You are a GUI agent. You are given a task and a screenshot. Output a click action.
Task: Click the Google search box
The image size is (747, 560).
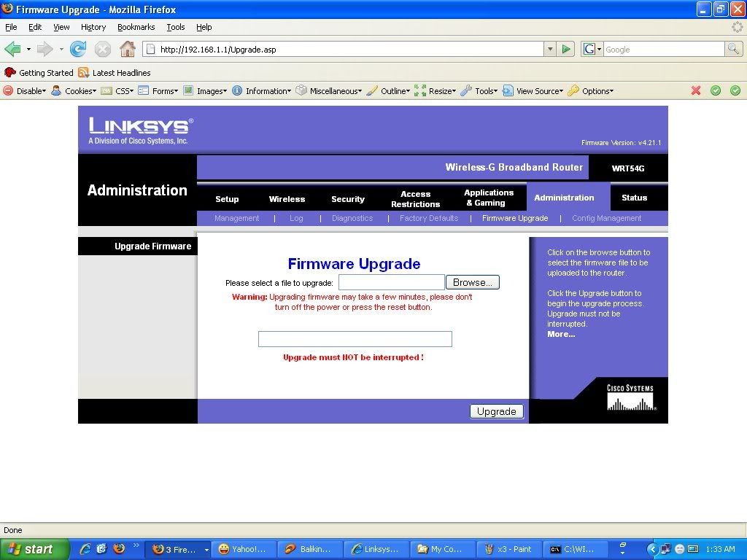(664, 49)
